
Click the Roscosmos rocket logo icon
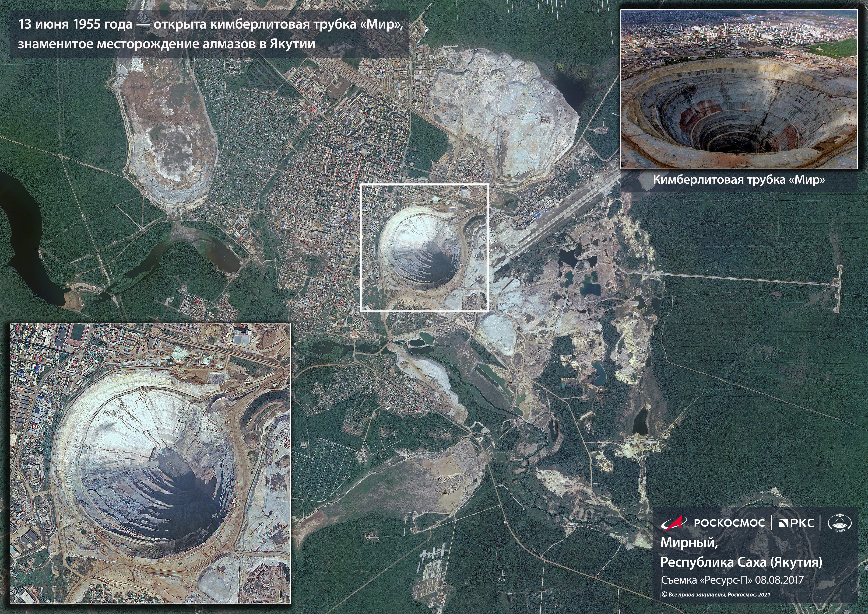point(674,523)
